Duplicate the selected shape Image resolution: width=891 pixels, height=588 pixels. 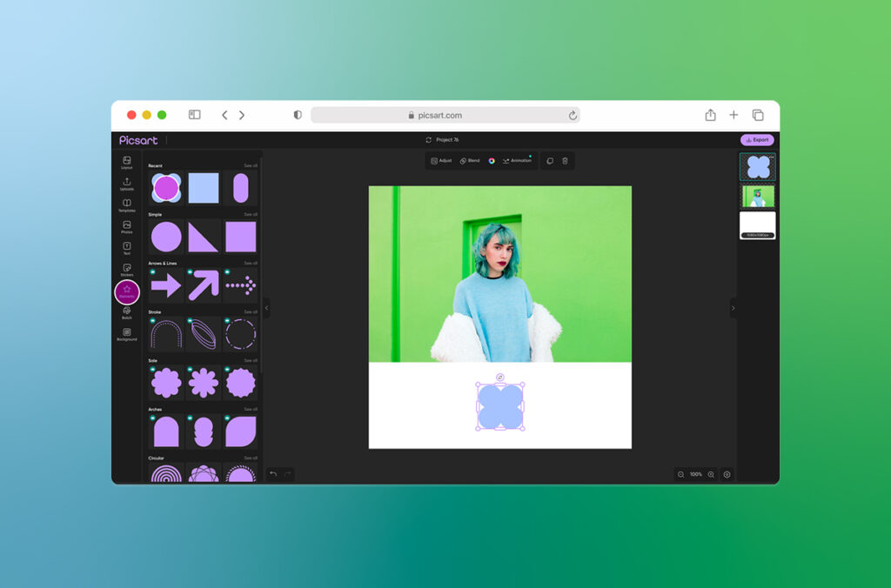point(549,161)
